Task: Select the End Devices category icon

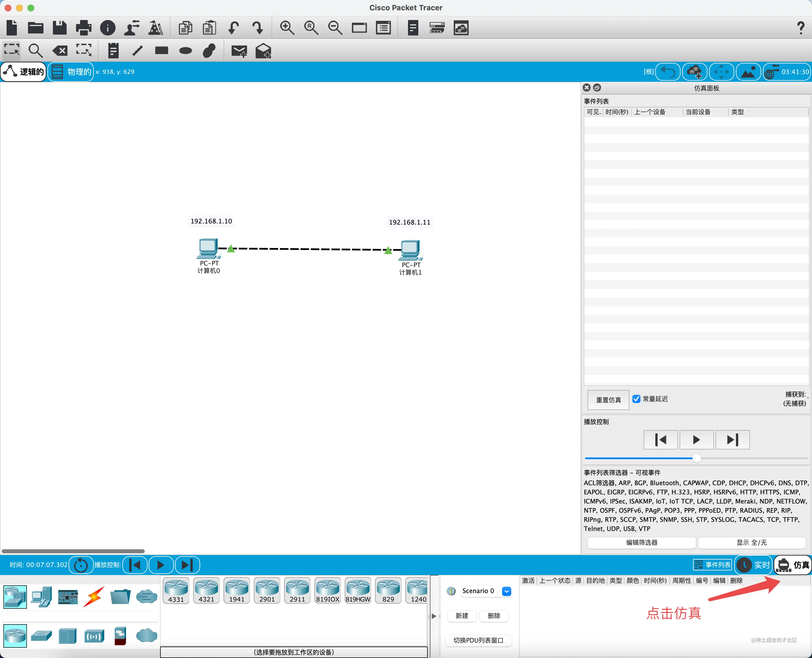Action: point(41,596)
